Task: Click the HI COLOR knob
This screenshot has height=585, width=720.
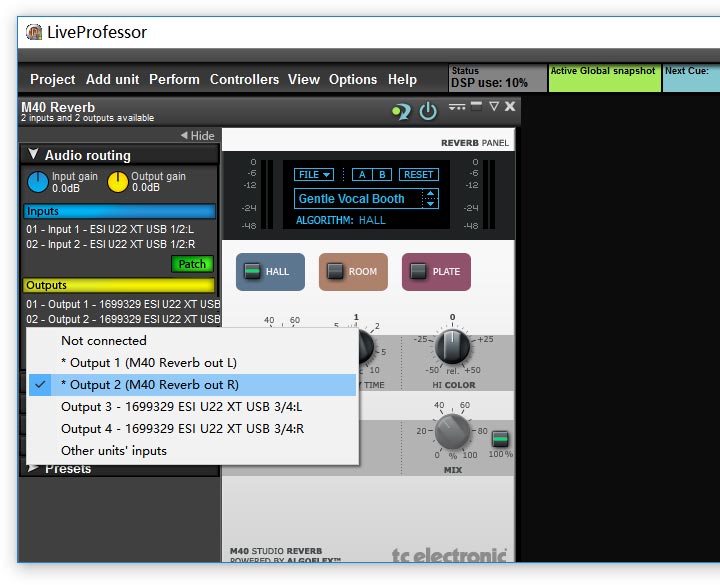Action: (452, 346)
